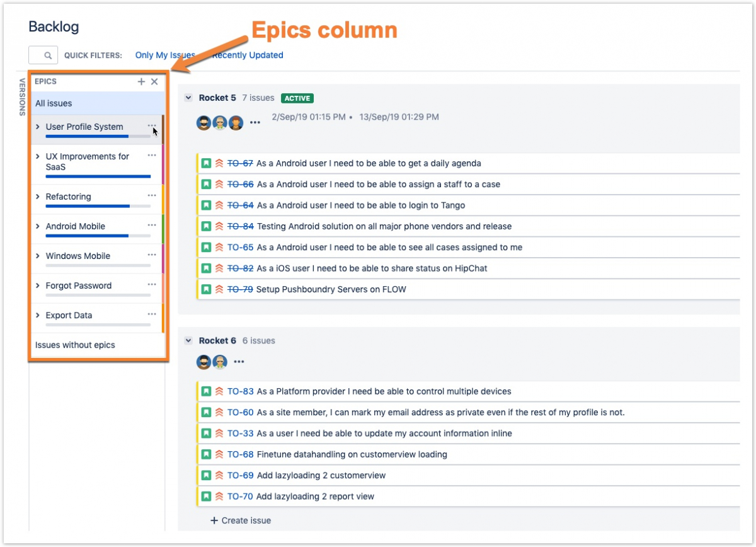Click the second avatar in Rocket 6 sprint
This screenshot has width=756, height=547.
[x=219, y=362]
